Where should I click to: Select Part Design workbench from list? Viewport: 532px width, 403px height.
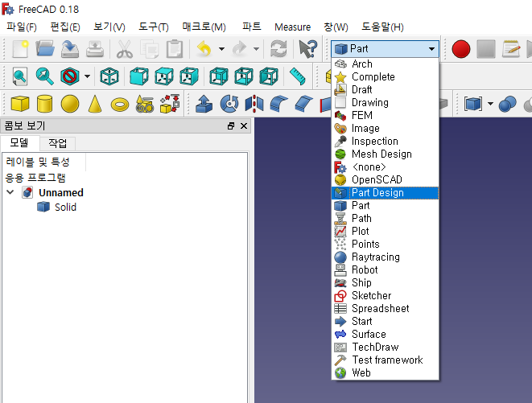(385, 193)
